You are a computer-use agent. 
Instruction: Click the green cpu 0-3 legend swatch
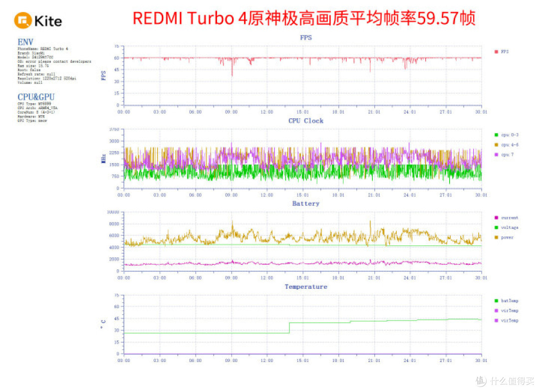click(496, 135)
